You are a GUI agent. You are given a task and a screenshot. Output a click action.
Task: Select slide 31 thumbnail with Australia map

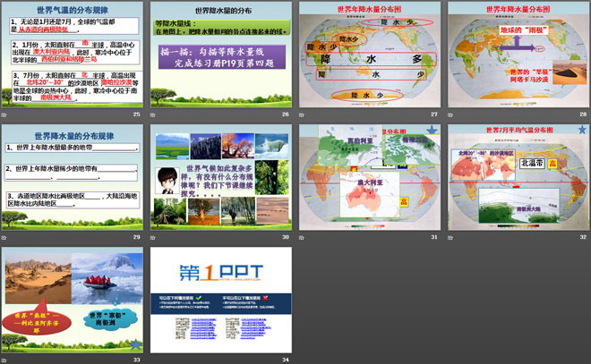(370, 177)
